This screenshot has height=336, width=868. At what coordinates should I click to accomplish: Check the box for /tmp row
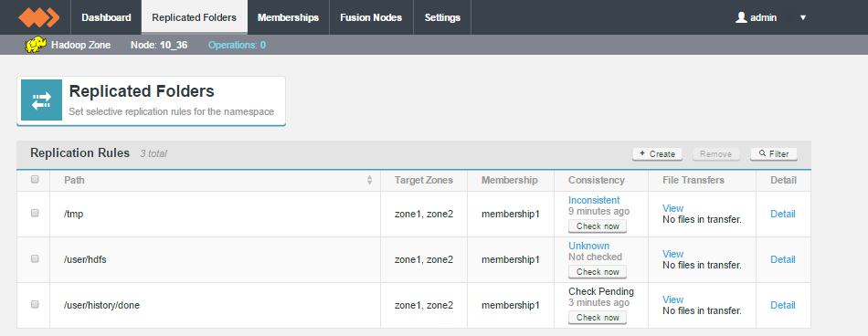[35, 213]
